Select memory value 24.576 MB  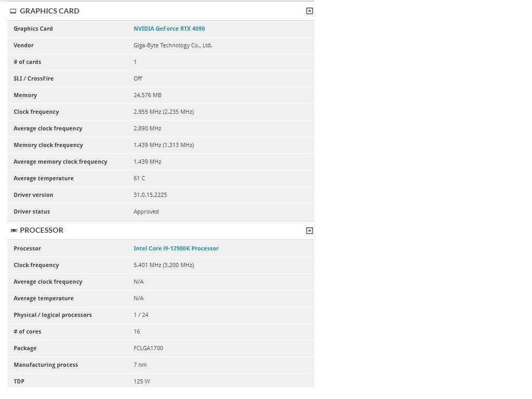coord(148,96)
